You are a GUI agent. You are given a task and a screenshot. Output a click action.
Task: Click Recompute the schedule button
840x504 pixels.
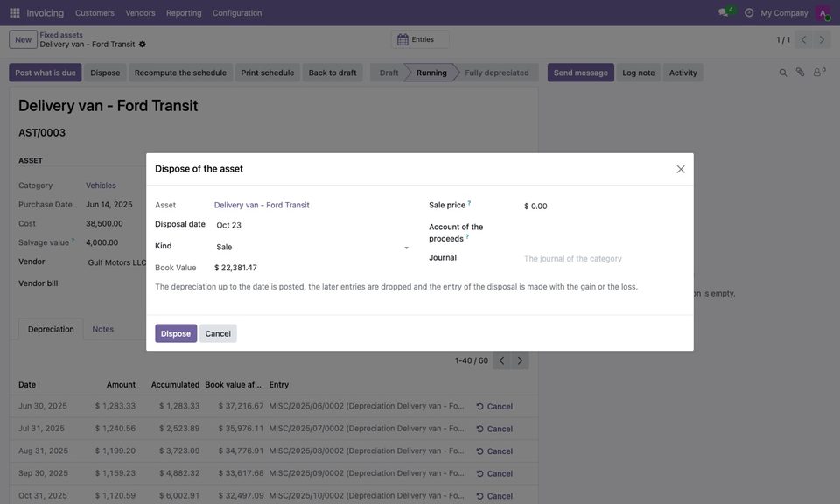coord(180,73)
